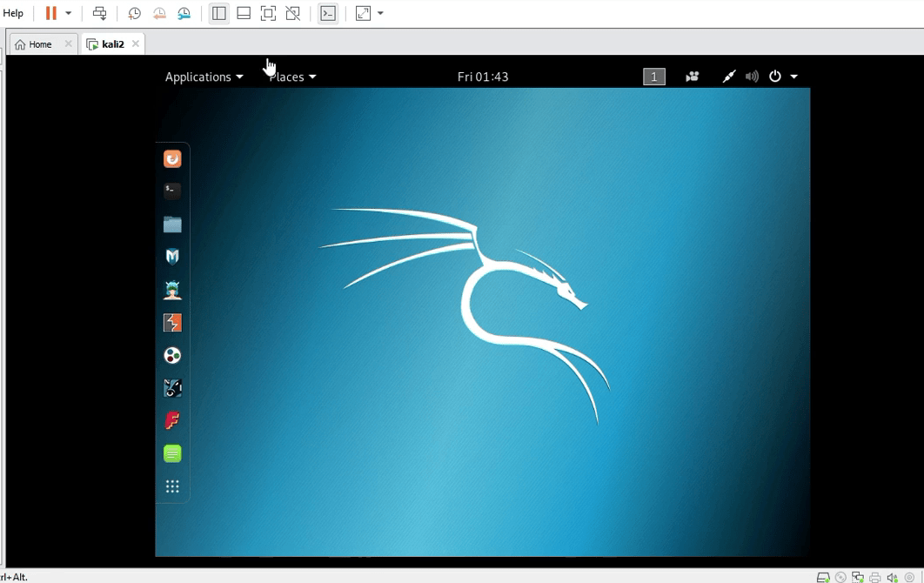Toggle the library sidebar view

point(218,13)
